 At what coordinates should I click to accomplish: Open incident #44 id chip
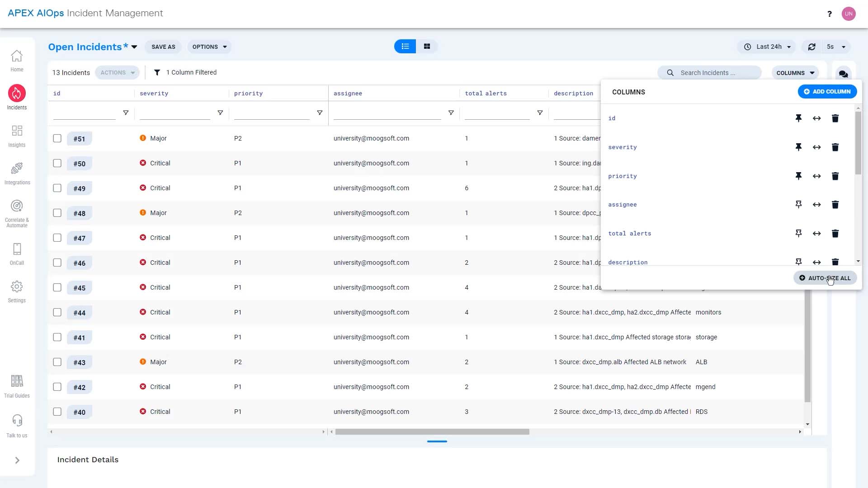pyautogui.click(x=80, y=313)
